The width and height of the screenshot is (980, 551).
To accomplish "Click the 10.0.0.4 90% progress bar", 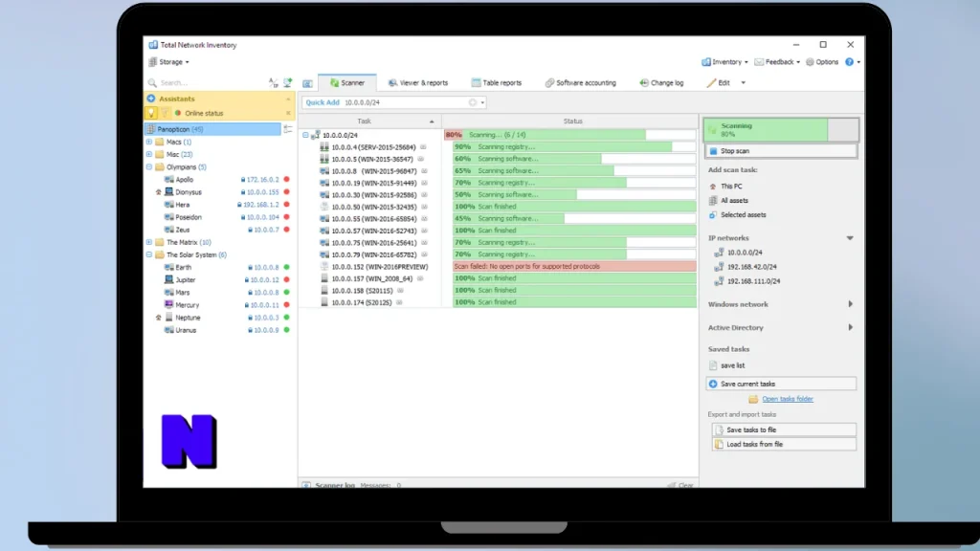I will [x=574, y=146].
